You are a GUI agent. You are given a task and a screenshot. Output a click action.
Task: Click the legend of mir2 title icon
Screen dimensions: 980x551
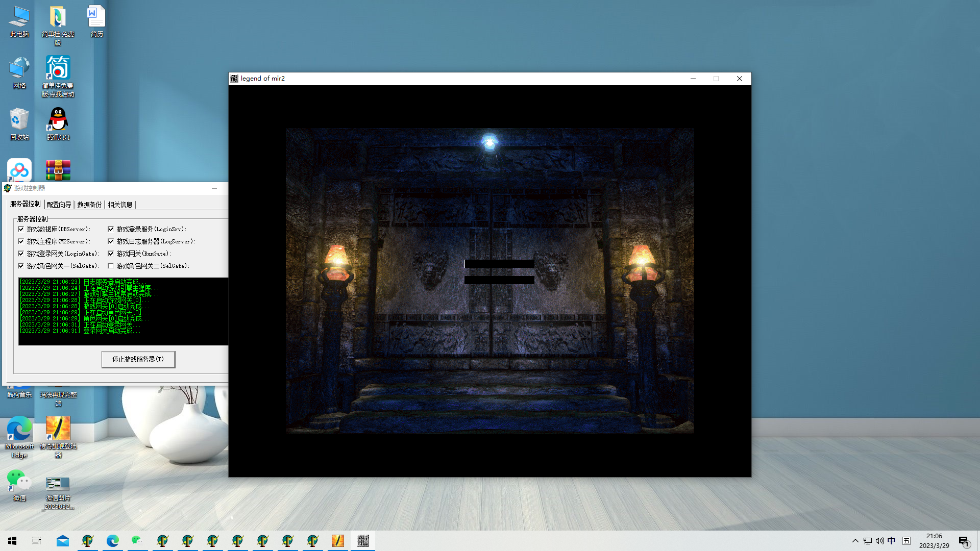234,79
